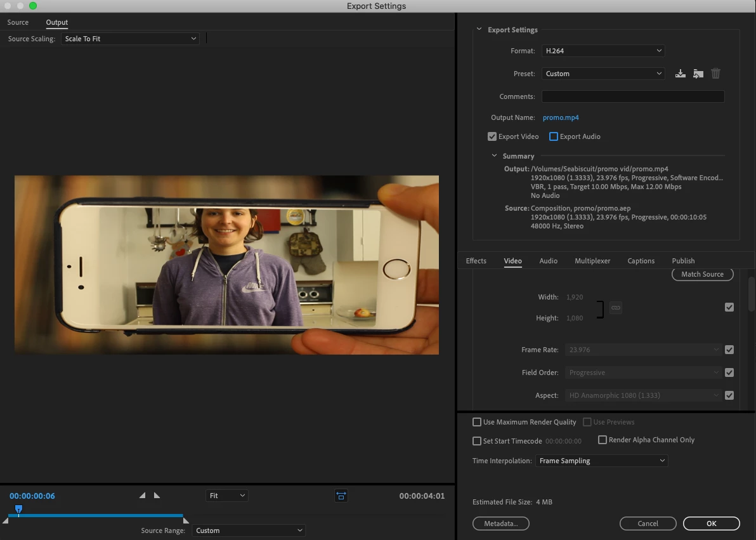
Task: Collapse the Summary section
Action: [x=495, y=156]
